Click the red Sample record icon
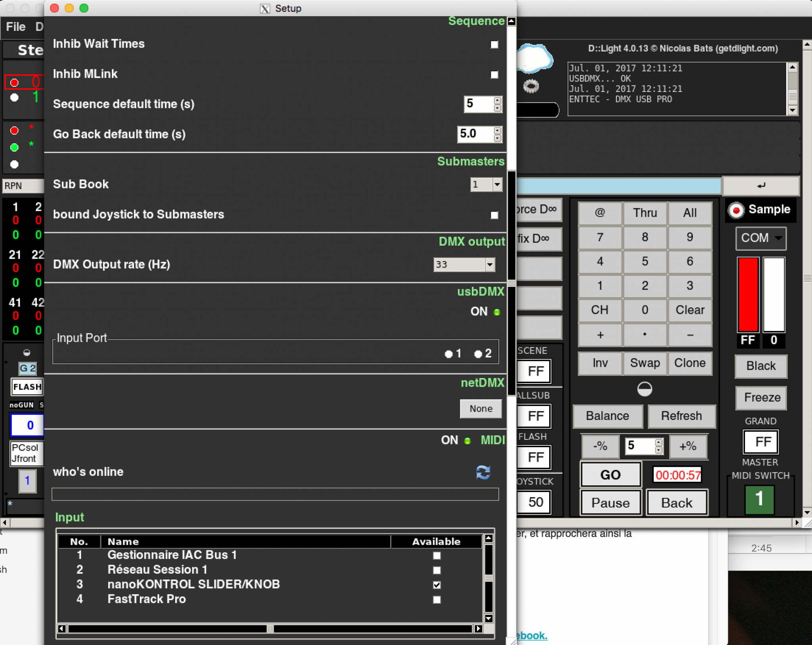The image size is (812, 645). 736,210
